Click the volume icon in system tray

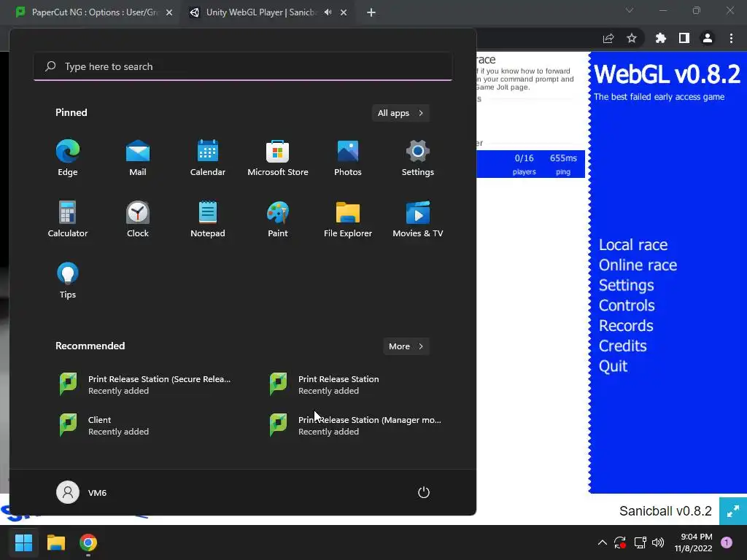pos(658,542)
